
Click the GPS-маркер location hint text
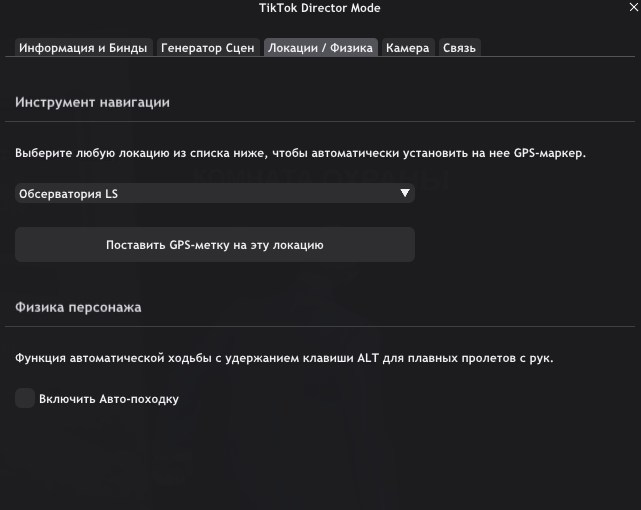point(300,153)
